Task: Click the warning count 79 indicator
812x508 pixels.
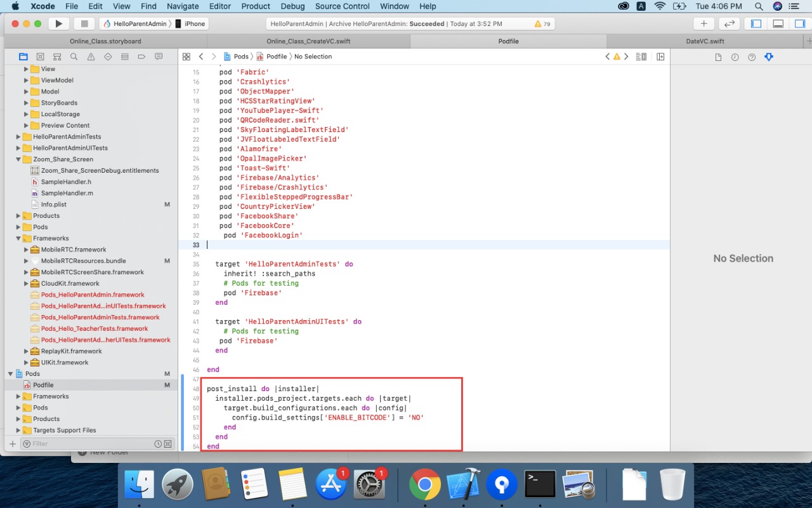Action: (x=542, y=23)
